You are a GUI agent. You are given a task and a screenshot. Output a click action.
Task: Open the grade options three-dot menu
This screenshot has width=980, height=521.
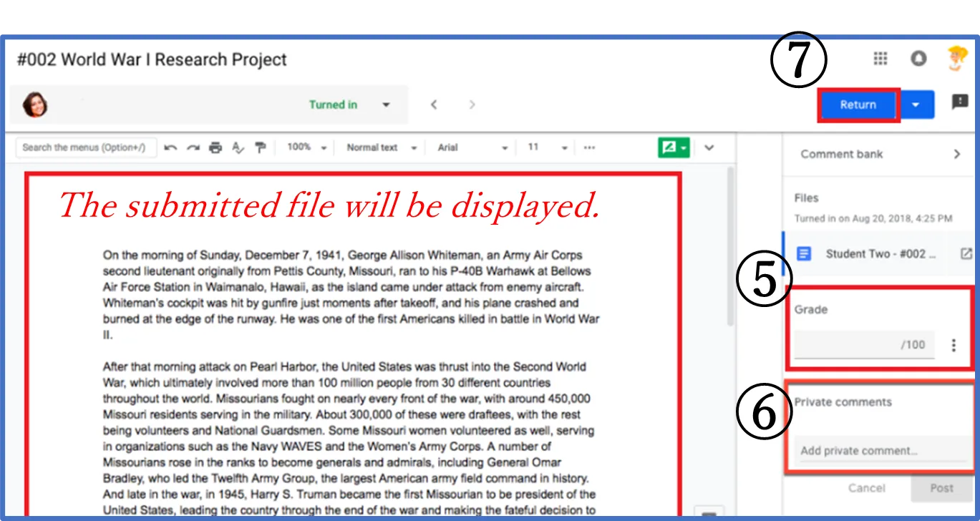[954, 345]
